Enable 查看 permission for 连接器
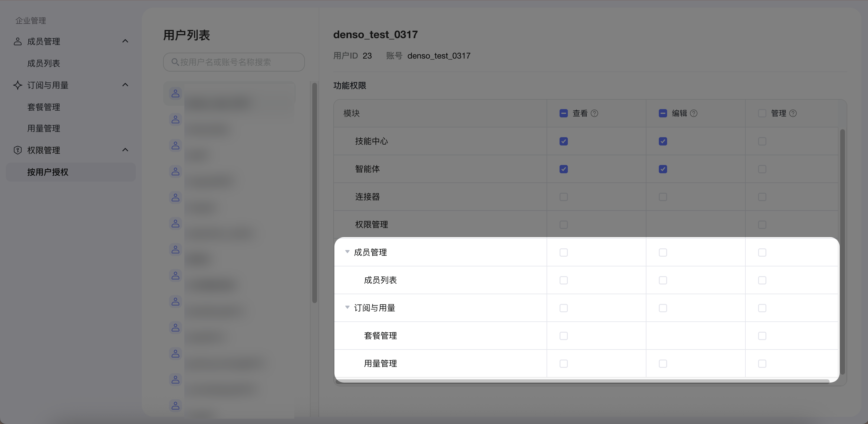This screenshot has height=424, width=868. 563,197
